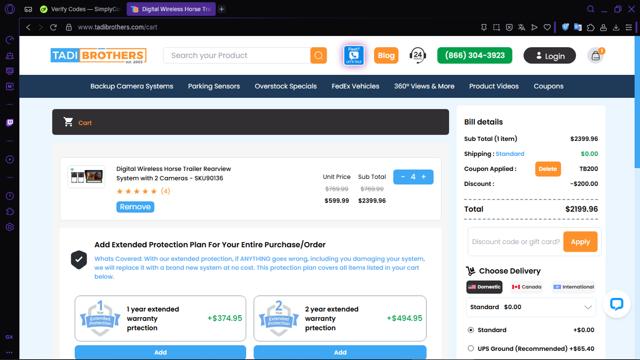The height and width of the screenshot is (360, 640).
Task: Open Digital Wireless Horse Trailer product title
Action: [173, 173]
